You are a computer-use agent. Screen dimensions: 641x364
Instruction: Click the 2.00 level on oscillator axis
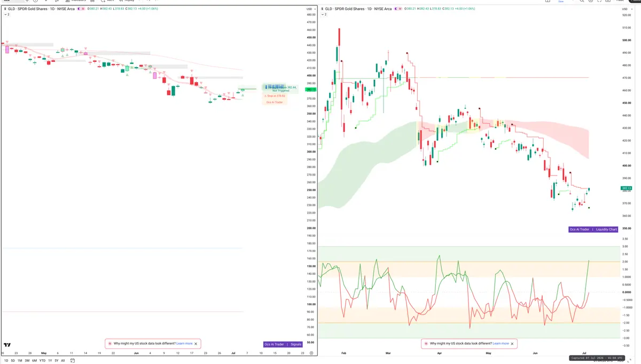point(625,262)
